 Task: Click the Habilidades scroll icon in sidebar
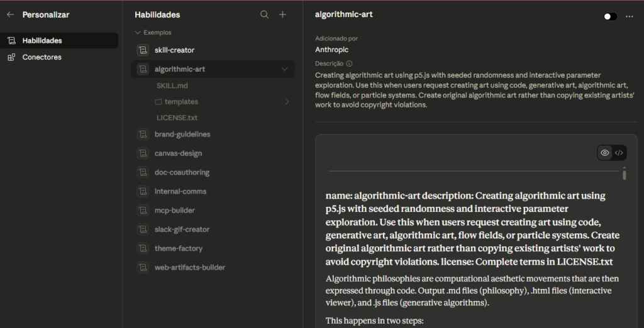[11, 41]
